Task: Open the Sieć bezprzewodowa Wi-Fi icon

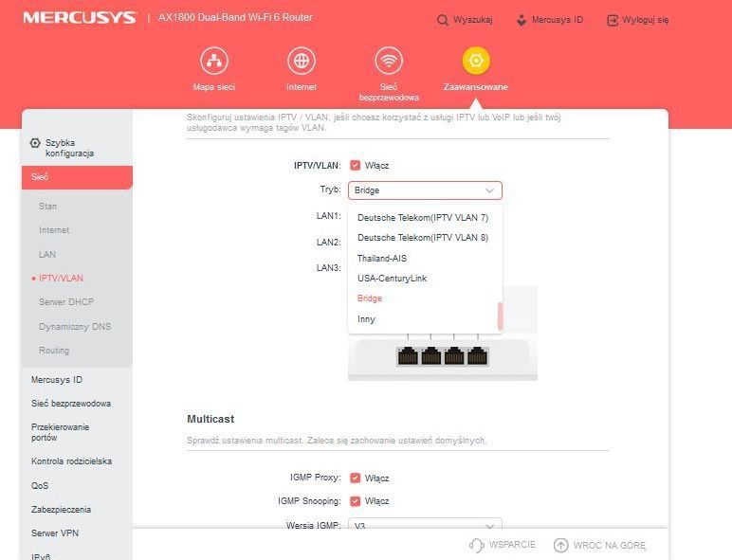Action: (x=389, y=61)
